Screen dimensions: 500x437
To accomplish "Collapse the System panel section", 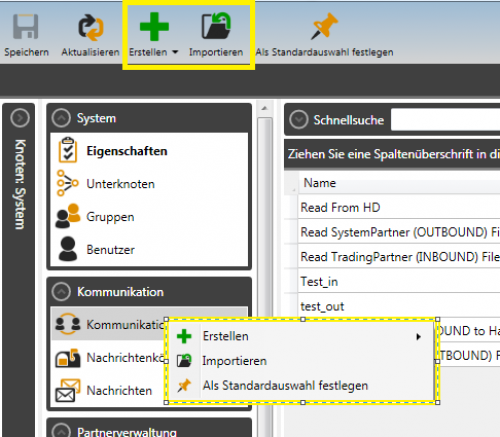I will pos(61,118).
